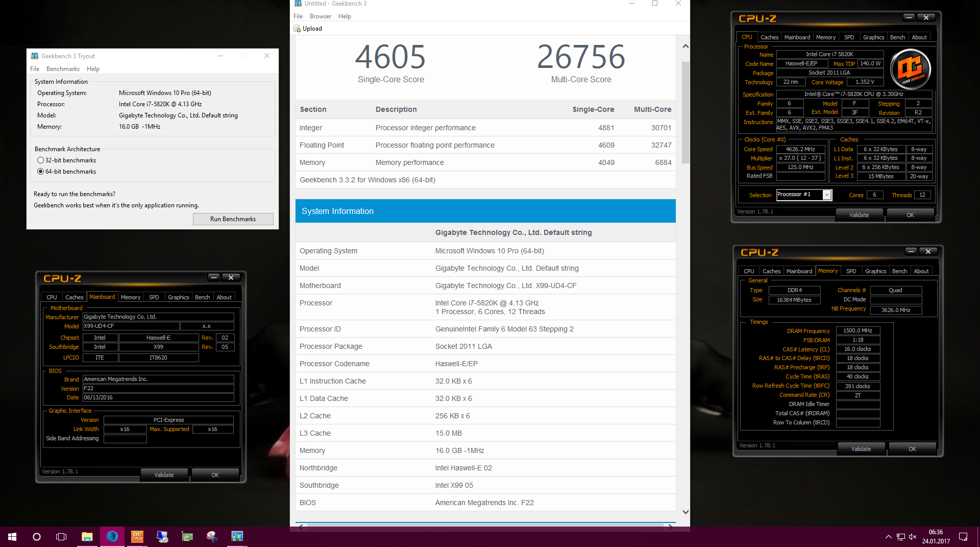This screenshot has height=547, width=980.
Task: Open Bench tab in Mainboard CPU-Z window
Action: (202, 297)
